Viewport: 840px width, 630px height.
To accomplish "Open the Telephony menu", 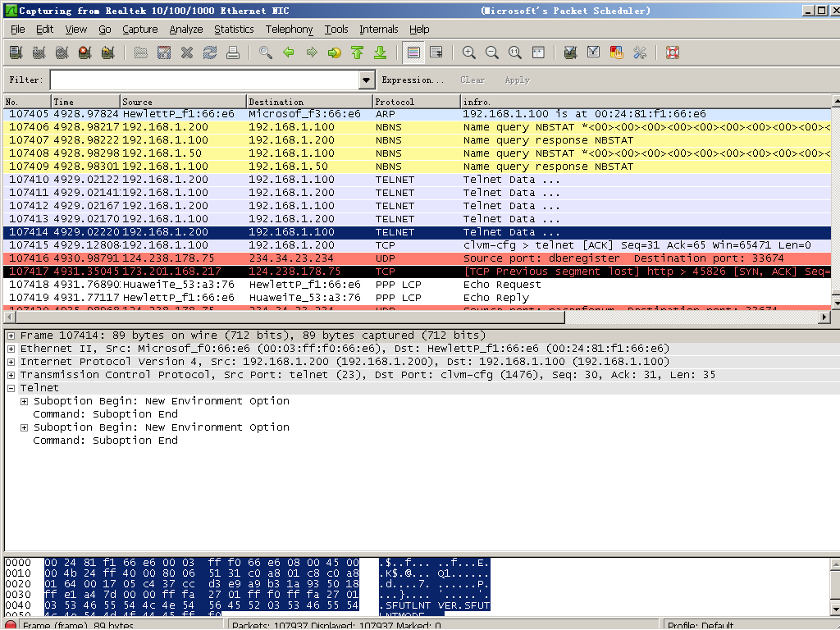I will click(x=290, y=30).
